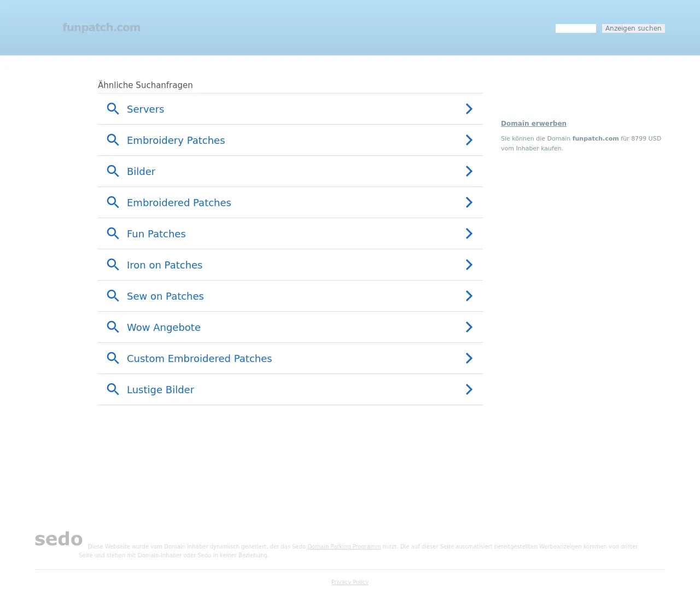The height and width of the screenshot is (595, 700).
Task: Click the chevron arrow on Custom Embroidered Patches row
Action: pos(469,358)
